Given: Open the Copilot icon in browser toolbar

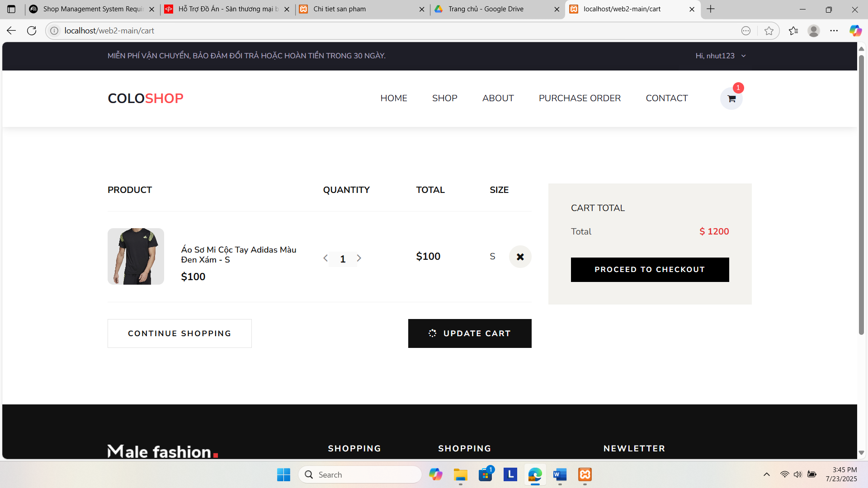Looking at the screenshot, I should tap(855, 31).
